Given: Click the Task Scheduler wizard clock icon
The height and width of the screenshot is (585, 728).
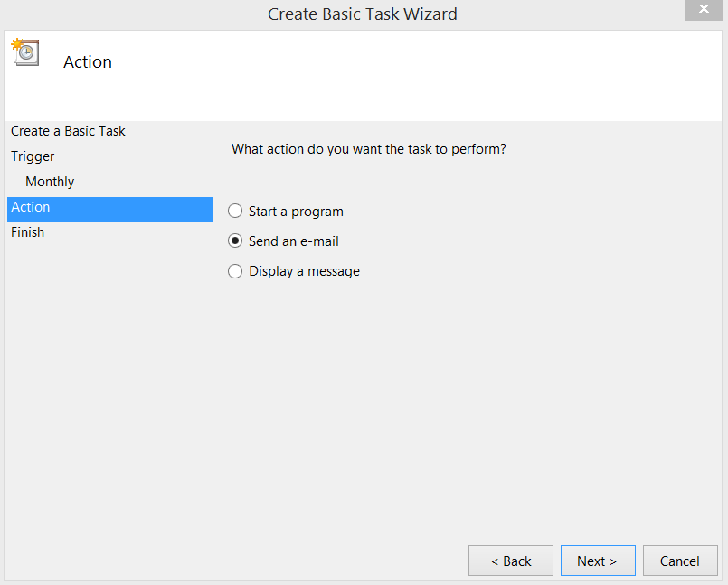Looking at the screenshot, I should point(24,52).
